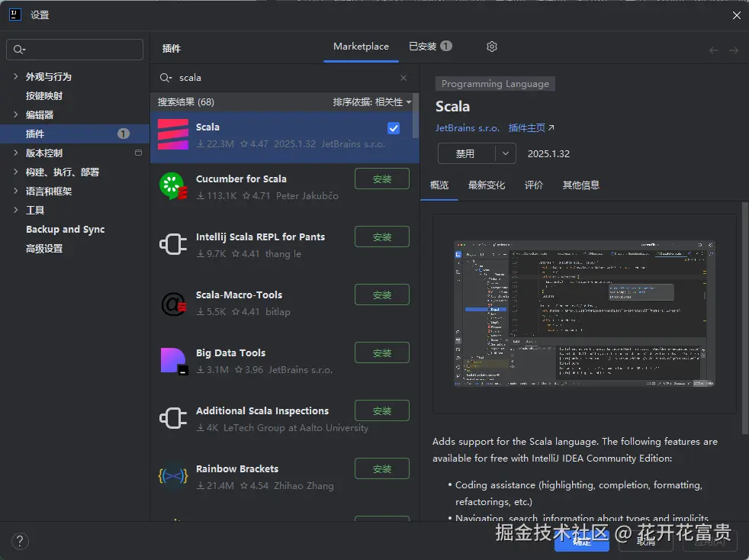Install Intellij Scala REPL for Pants

pos(381,237)
